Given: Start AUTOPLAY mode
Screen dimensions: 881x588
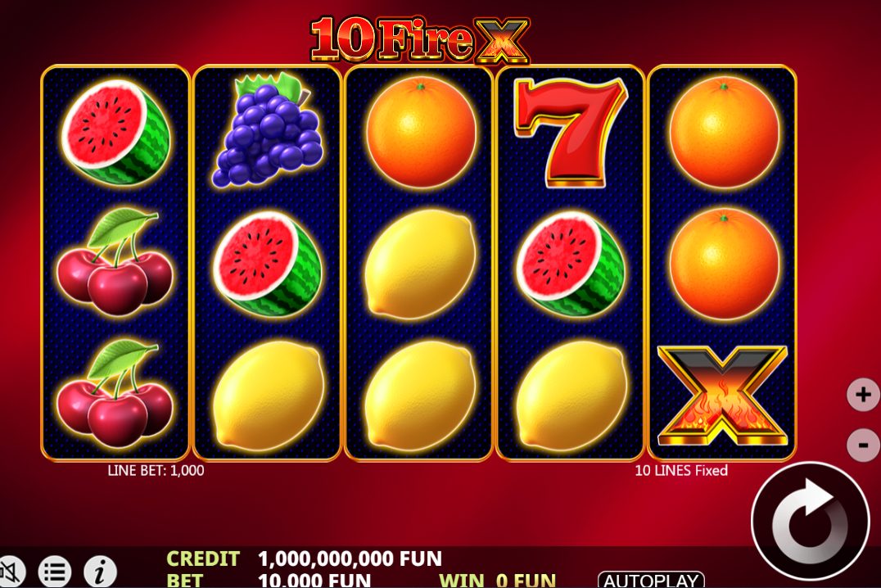Looking at the screenshot, I should tap(651, 580).
